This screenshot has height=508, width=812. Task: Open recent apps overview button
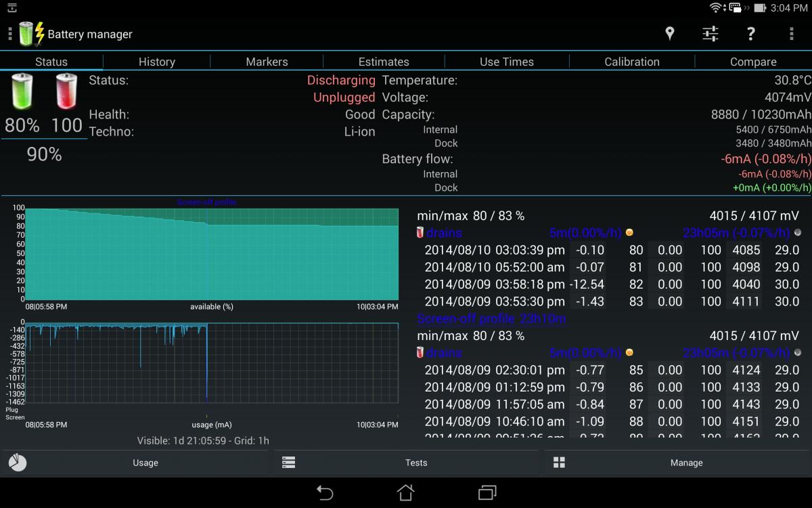[487, 492]
